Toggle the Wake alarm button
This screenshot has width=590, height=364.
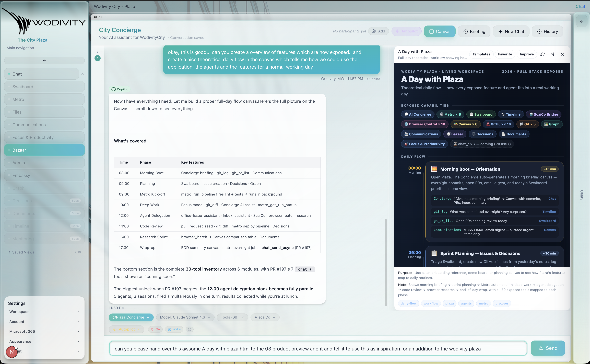174,329
